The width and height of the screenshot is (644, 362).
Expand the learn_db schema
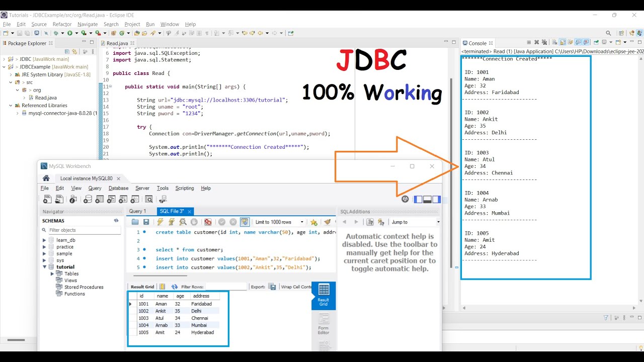click(44, 240)
